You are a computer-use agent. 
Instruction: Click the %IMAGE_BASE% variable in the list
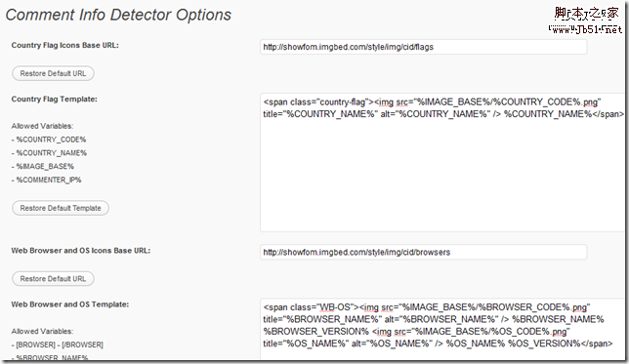pyautogui.click(x=43, y=166)
